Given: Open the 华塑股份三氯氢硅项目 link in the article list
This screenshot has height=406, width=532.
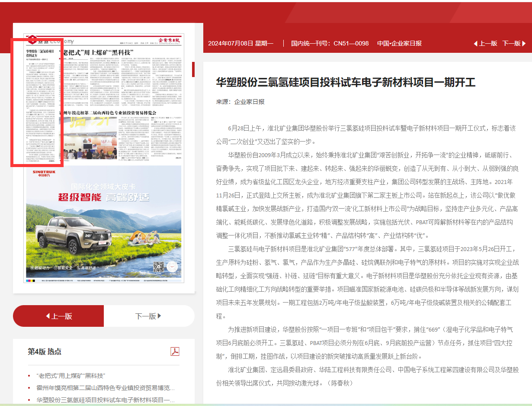Looking at the screenshot, I should [x=106, y=400].
